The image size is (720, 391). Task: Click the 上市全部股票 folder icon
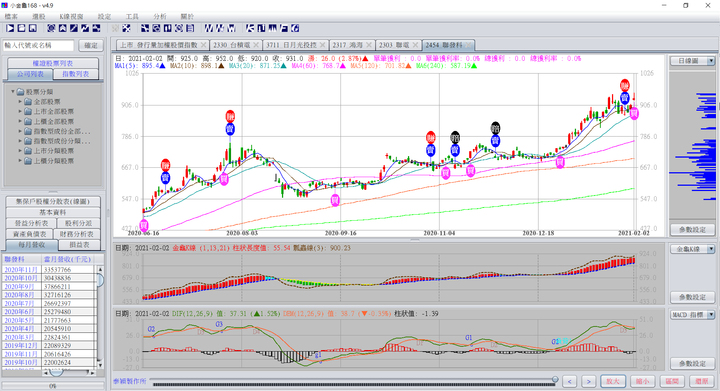pos(28,112)
